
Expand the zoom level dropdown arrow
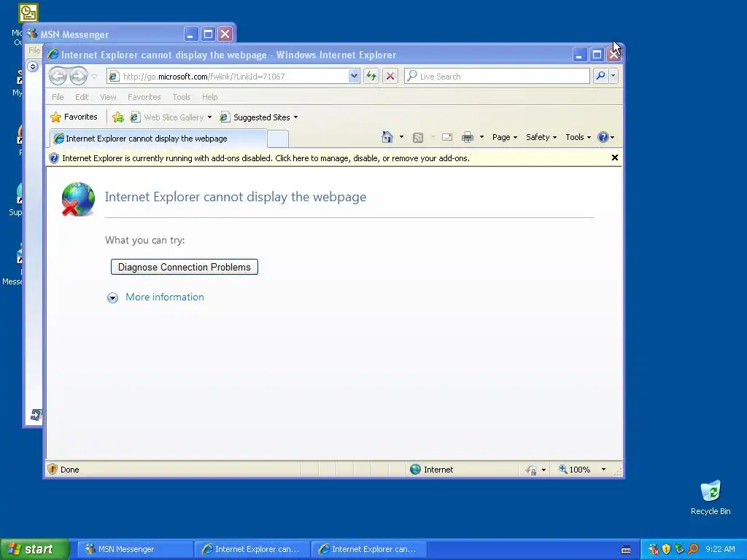click(603, 470)
